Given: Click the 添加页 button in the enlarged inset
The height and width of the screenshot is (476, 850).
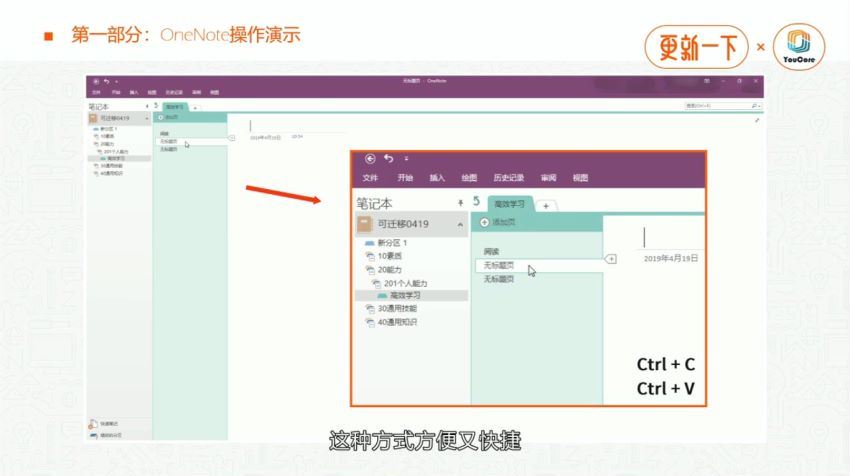Looking at the screenshot, I should point(498,222).
